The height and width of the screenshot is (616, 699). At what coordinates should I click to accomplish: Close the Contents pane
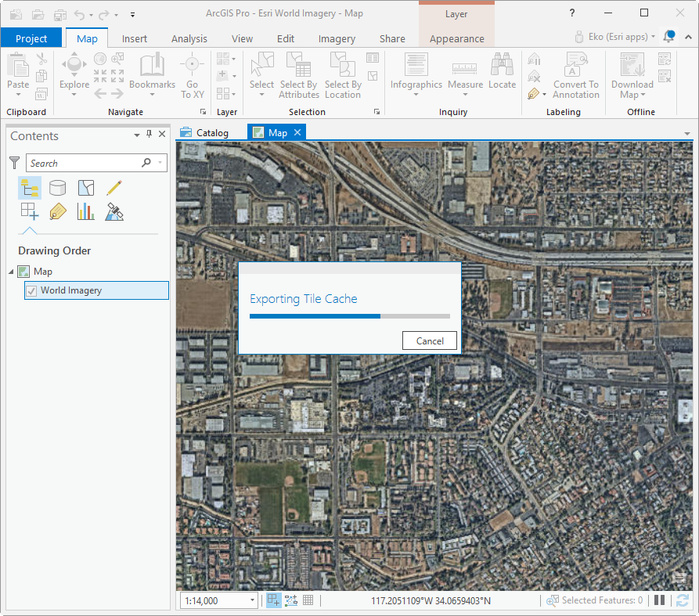pos(162,134)
